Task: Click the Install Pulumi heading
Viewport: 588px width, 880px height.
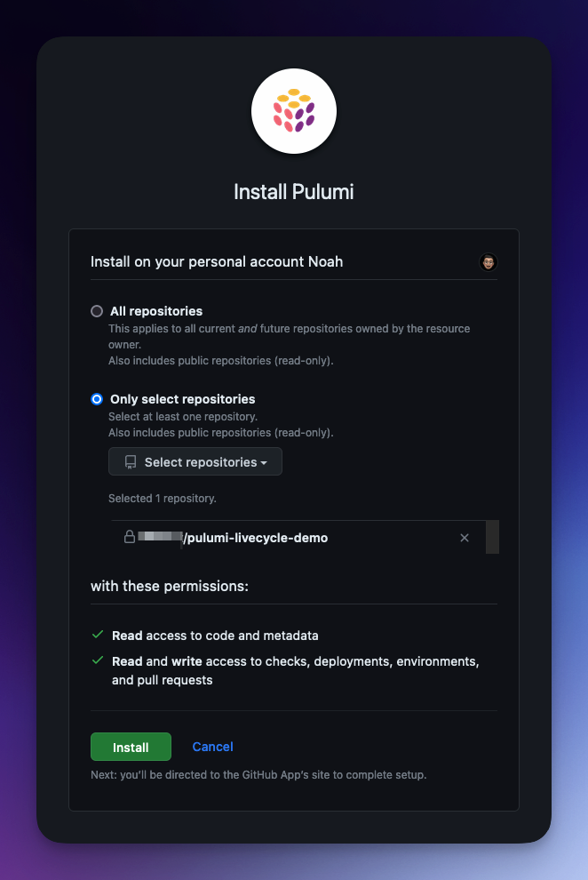Action: tap(294, 190)
